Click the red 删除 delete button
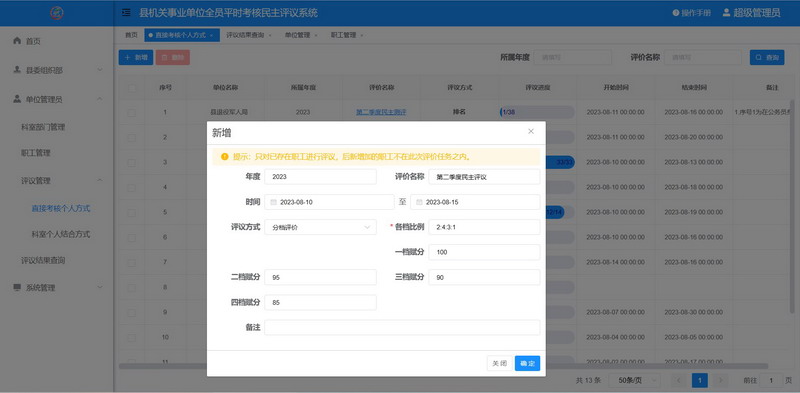 pyautogui.click(x=172, y=58)
